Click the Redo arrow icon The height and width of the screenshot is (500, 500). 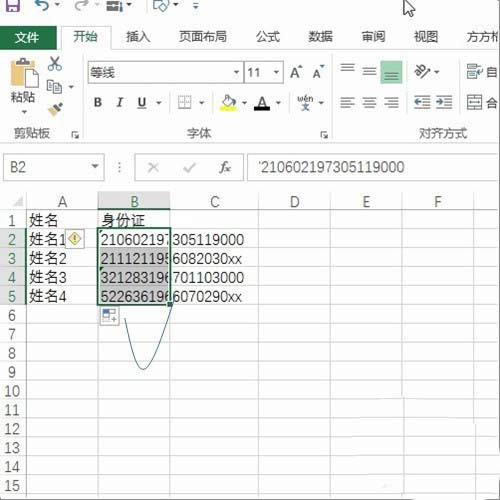click(81, 5)
